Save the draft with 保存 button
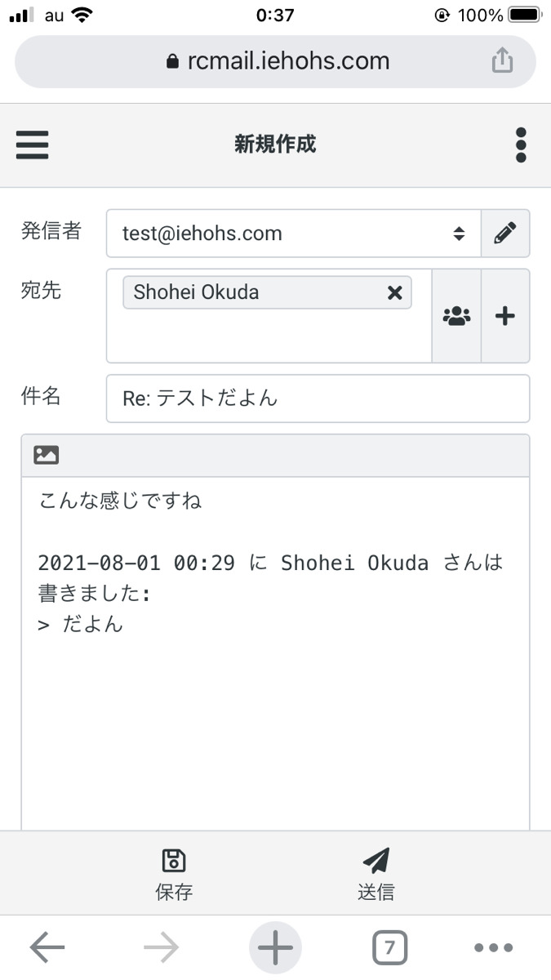 tap(174, 874)
